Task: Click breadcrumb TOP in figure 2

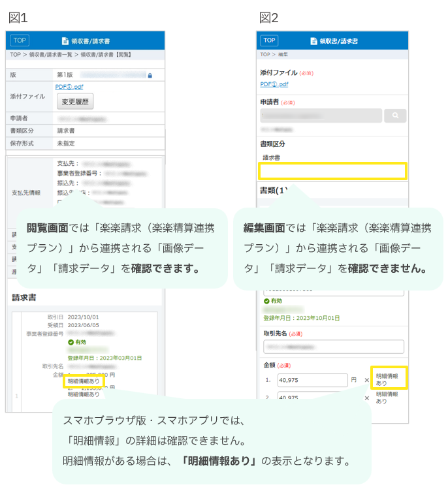Action: [x=265, y=54]
